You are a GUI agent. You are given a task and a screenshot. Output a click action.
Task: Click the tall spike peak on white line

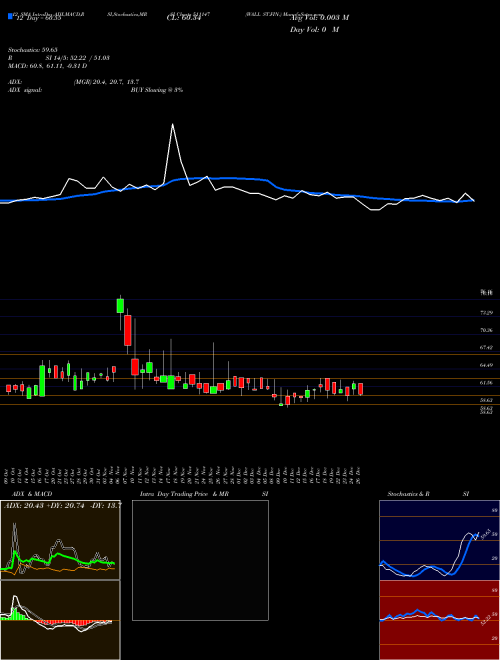173,125
